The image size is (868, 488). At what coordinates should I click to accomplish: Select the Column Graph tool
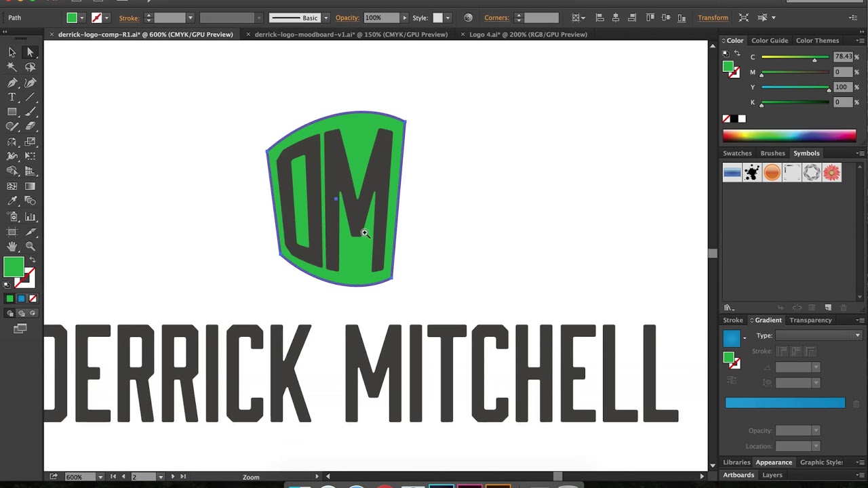(30, 217)
